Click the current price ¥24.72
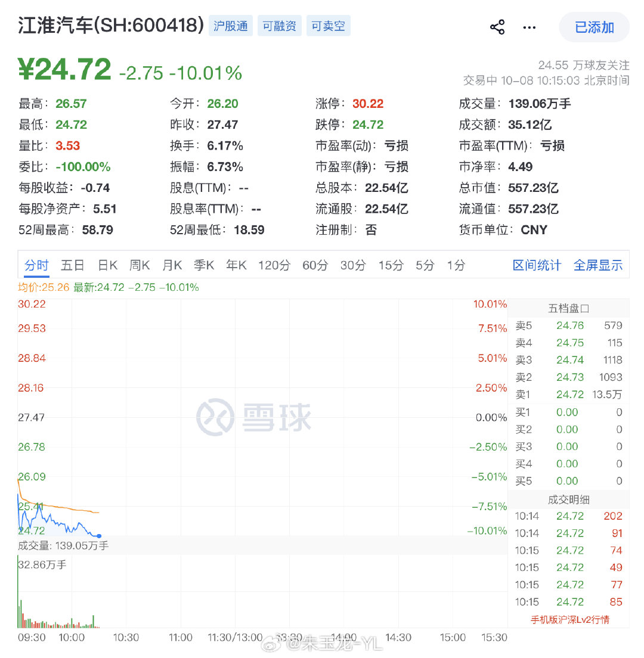 (x=64, y=69)
